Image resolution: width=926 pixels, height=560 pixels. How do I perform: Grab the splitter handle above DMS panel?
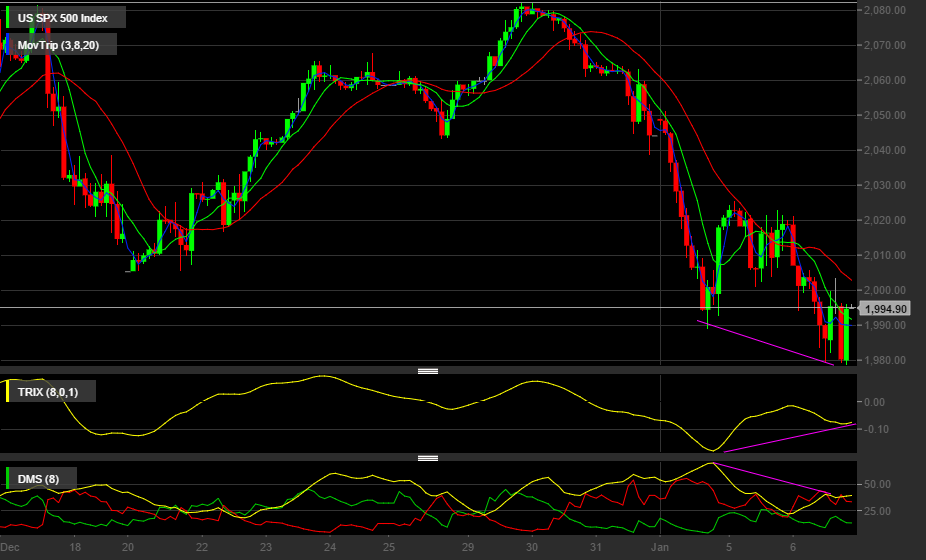tap(428, 458)
